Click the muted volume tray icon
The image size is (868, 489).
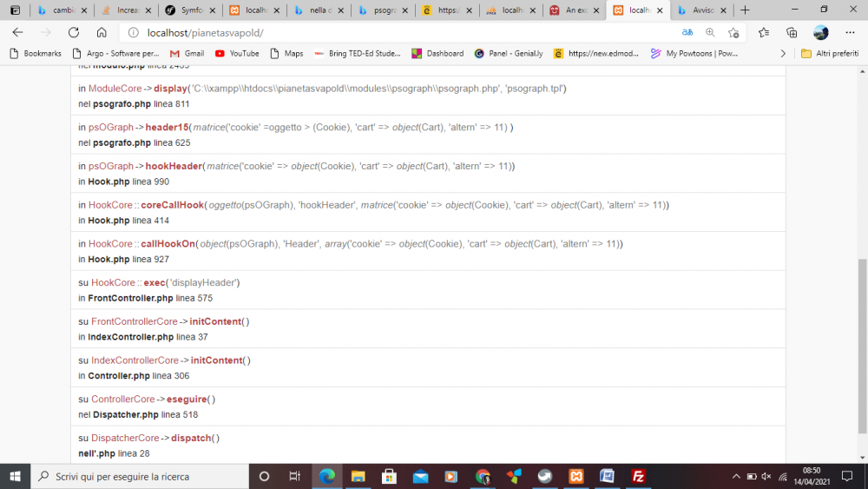(766, 476)
